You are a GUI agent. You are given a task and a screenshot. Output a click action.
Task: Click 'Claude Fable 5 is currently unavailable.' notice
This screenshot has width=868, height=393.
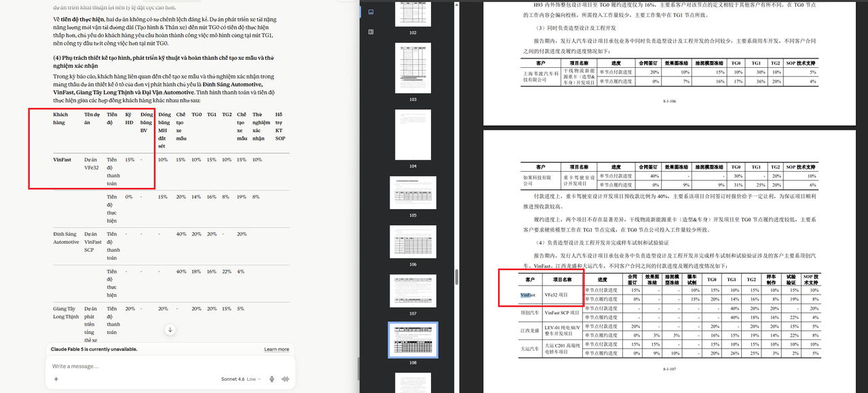click(95, 350)
